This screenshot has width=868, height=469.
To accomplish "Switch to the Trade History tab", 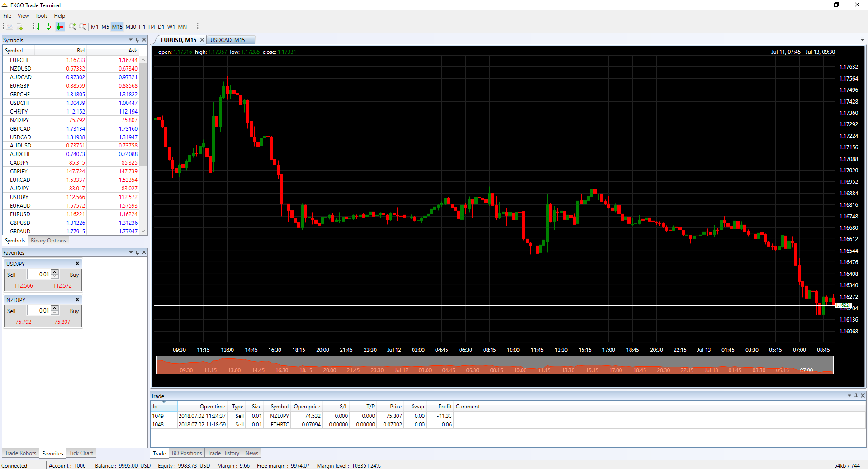I will point(223,453).
